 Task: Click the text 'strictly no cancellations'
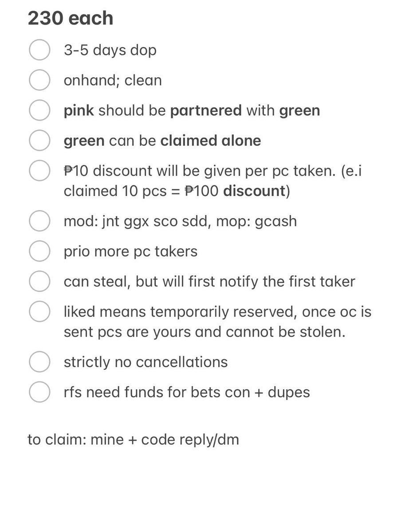146,362
